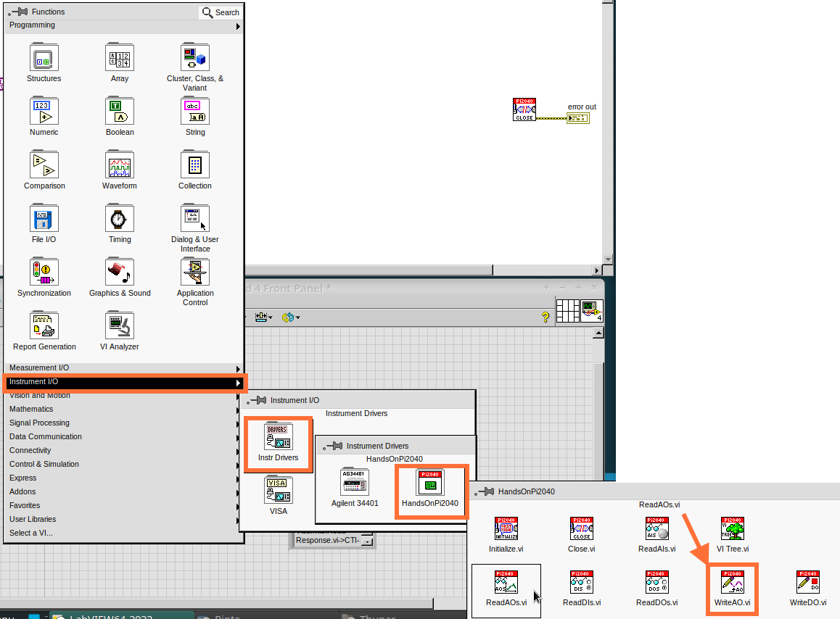
Task: Expand the Measurement I/O category
Action: click(124, 368)
